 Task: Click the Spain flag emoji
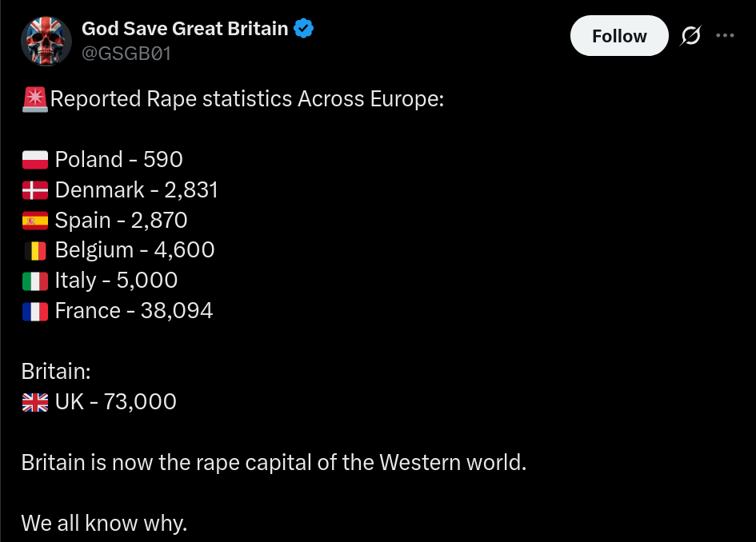pos(35,221)
